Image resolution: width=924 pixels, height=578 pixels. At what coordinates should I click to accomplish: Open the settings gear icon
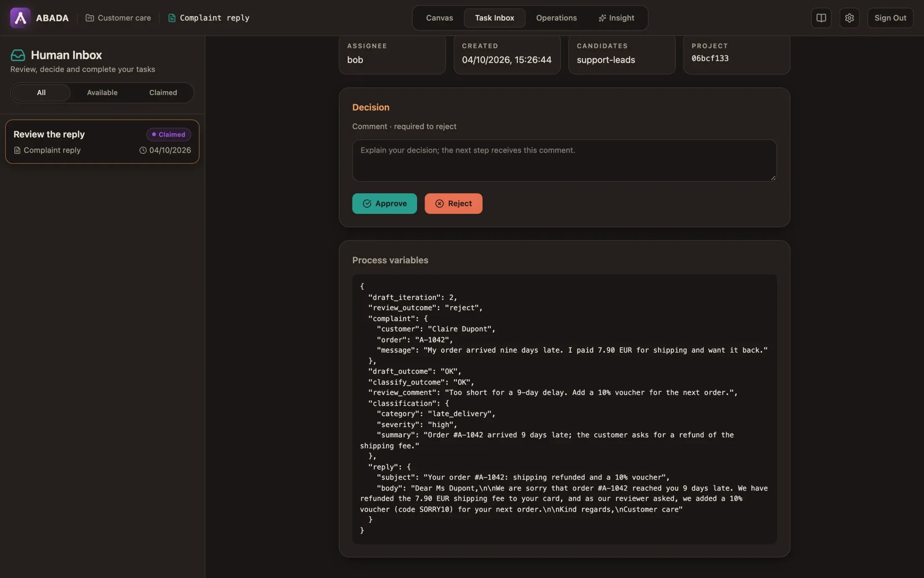tap(849, 18)
